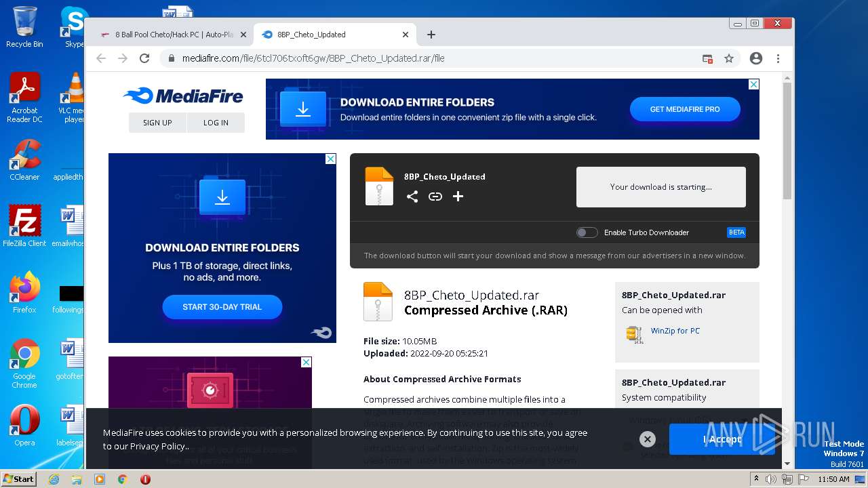Open the media player taskbar icon
This screenshot has width=868, height=488.
pyautogui.click(x=100, y=479)
